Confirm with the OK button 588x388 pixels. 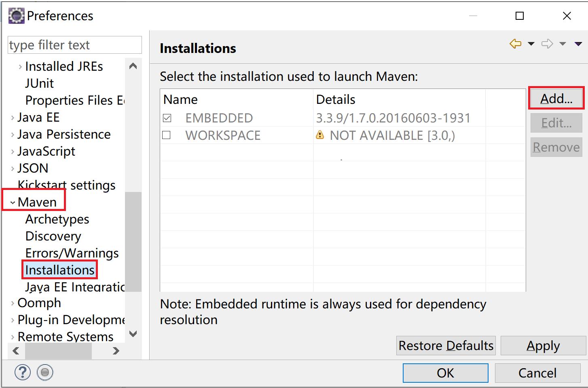click(445, 373)
